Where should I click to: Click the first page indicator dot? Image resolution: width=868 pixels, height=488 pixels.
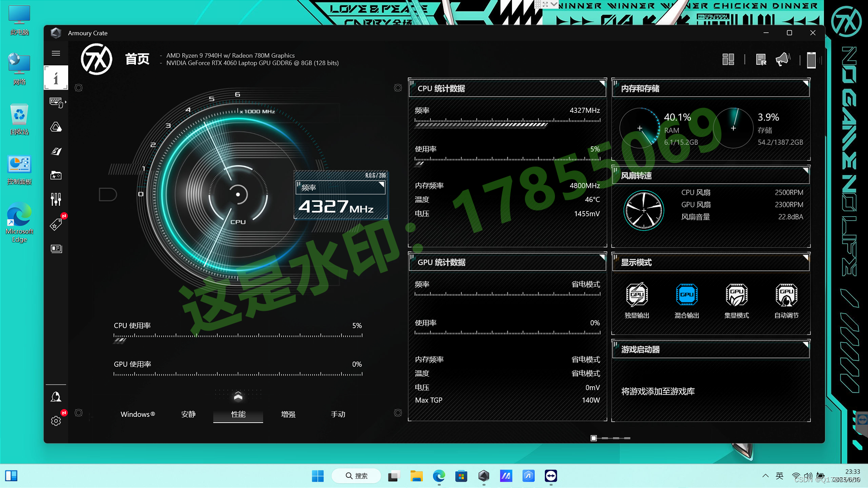click(x=594, y=438)
